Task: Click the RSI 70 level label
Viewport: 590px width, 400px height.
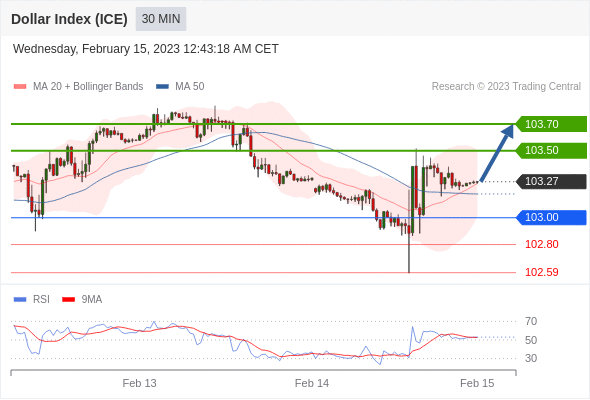Action: click(x=531, y=321)
